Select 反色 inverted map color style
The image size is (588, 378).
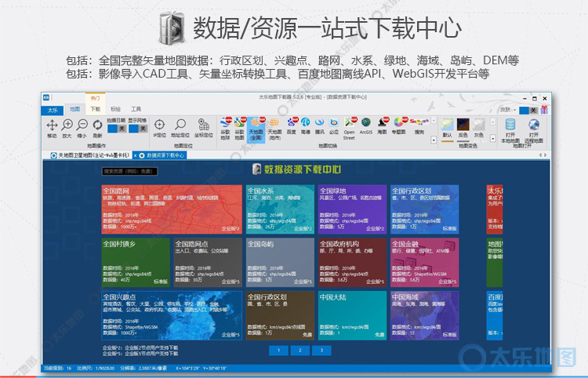[463, 129]
